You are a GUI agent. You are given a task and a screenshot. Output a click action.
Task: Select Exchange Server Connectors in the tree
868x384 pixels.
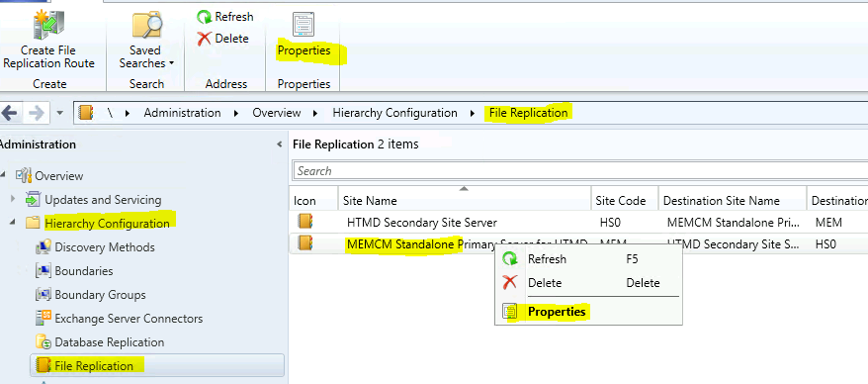click(129, 319)
